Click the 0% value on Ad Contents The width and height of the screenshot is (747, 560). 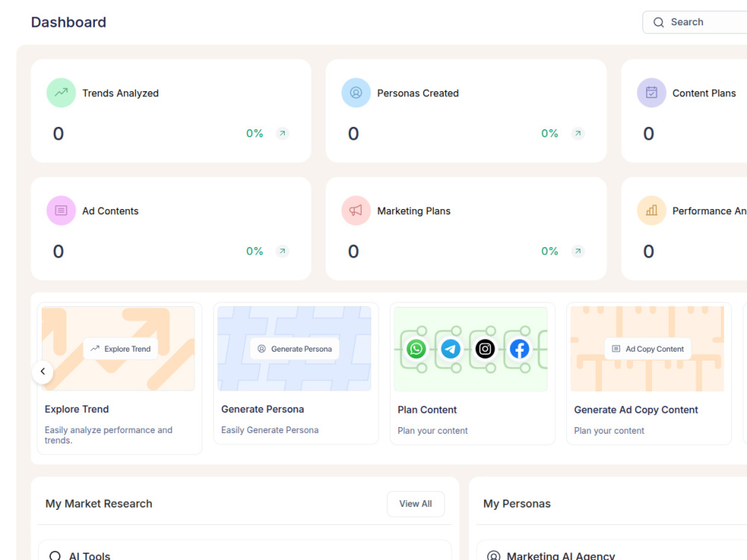255,251
